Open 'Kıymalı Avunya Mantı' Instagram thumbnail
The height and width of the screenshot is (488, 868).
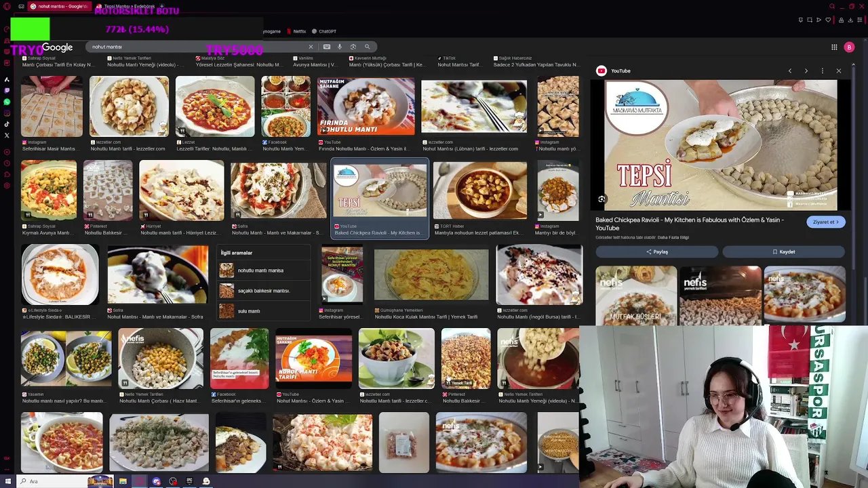point(48,190)
